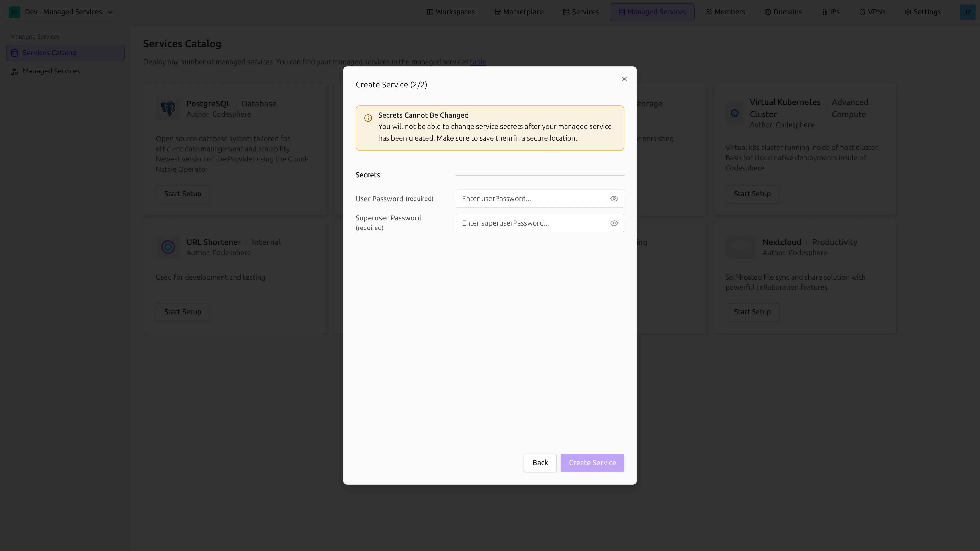Screen dimensions: 980x551
Task: Show the user password value
Action: 614,198
